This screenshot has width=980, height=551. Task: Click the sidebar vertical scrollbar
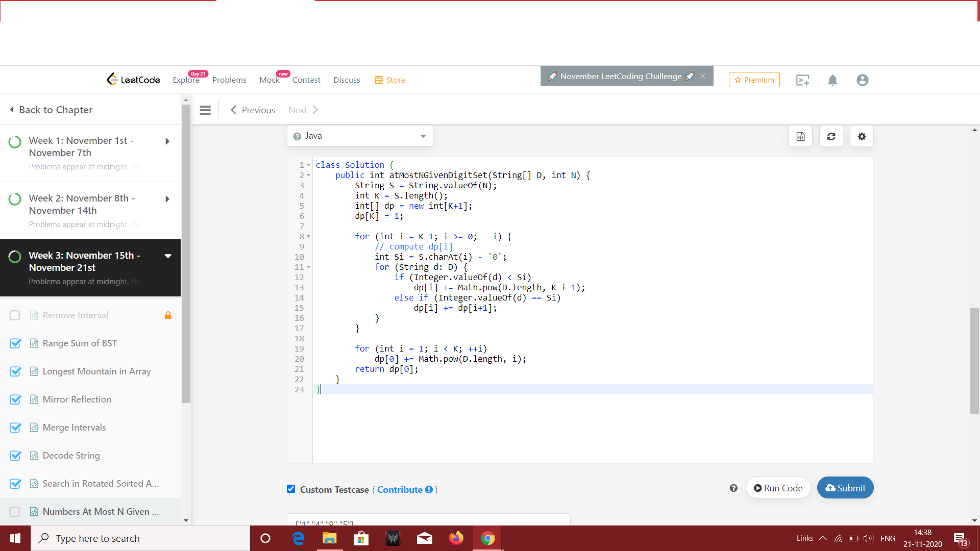point(186,255)
